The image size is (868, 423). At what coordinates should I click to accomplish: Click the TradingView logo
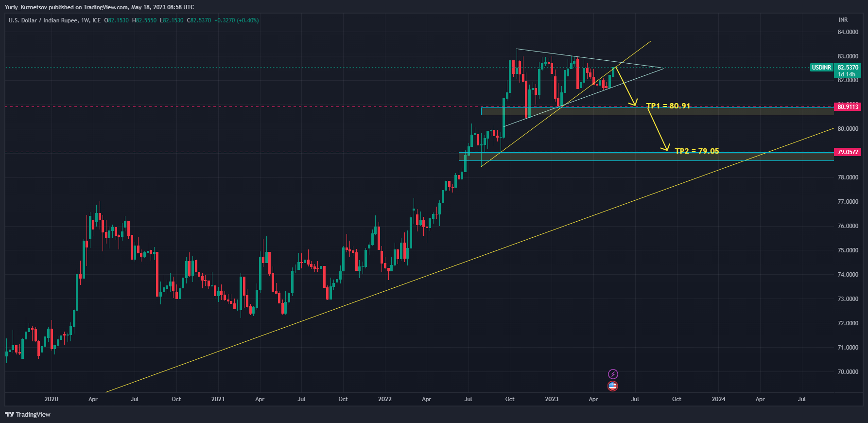28,414
